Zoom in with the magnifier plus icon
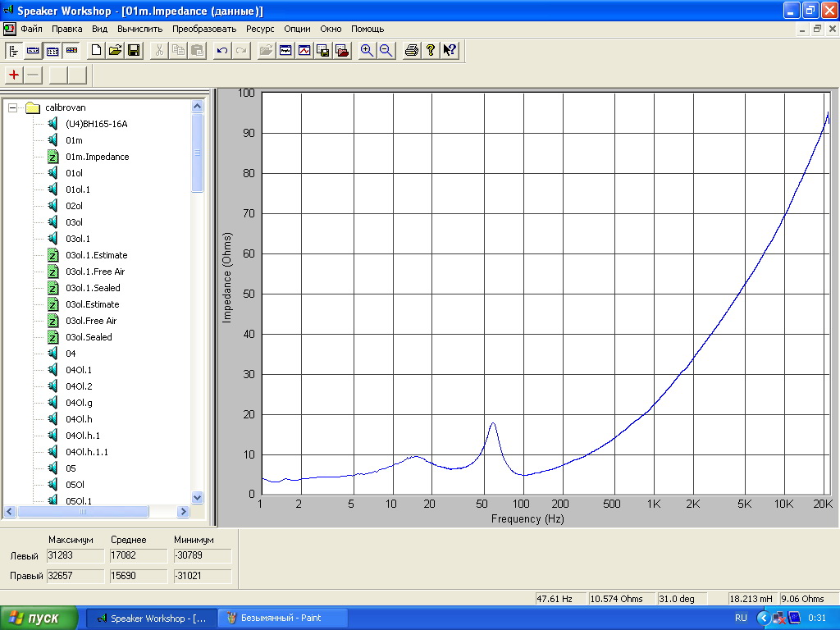This screenshot has width=840, height=630. point(367,50)
